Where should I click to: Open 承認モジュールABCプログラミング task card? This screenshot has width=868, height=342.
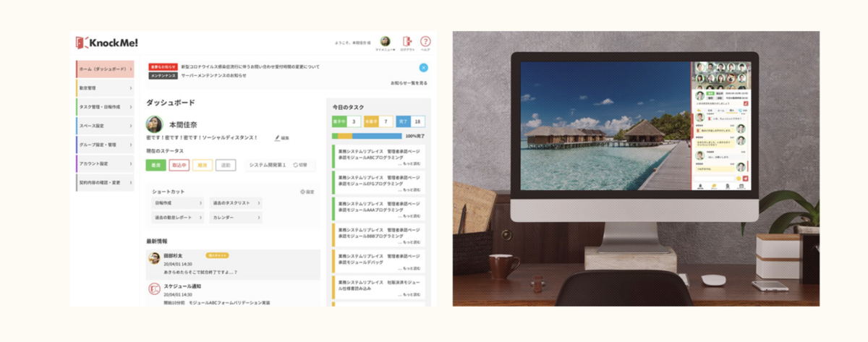pyautogui.click(x=378, y=157)
